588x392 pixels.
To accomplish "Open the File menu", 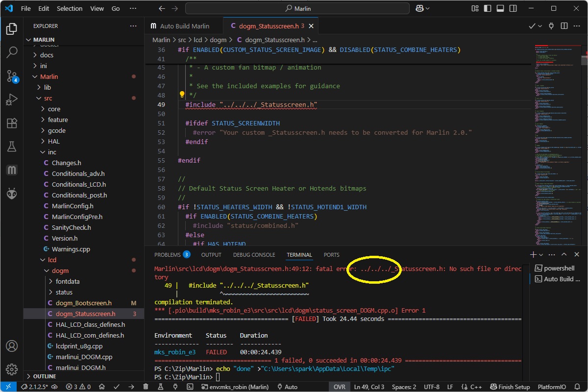I will (26, 8).
